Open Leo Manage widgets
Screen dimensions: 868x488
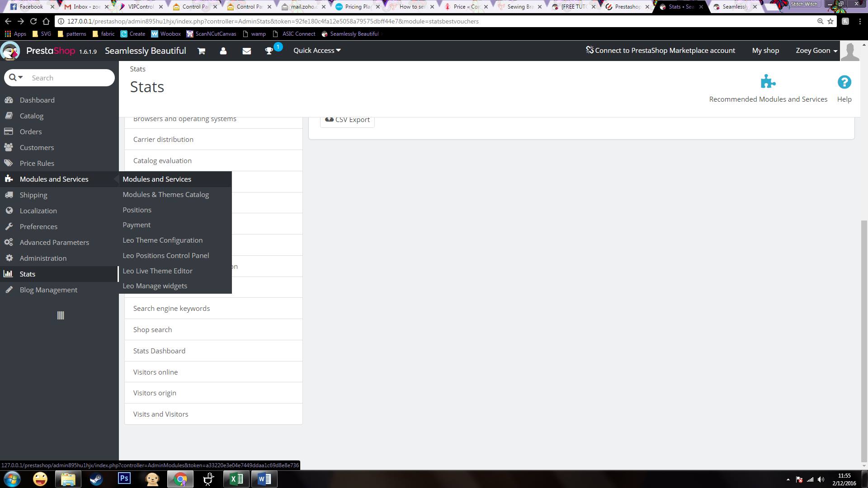click(155, 286)
